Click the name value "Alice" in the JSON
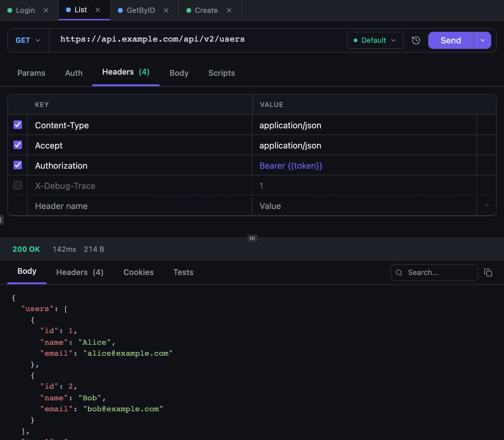Viewport: 504px width, 440px height. (94, 342)
